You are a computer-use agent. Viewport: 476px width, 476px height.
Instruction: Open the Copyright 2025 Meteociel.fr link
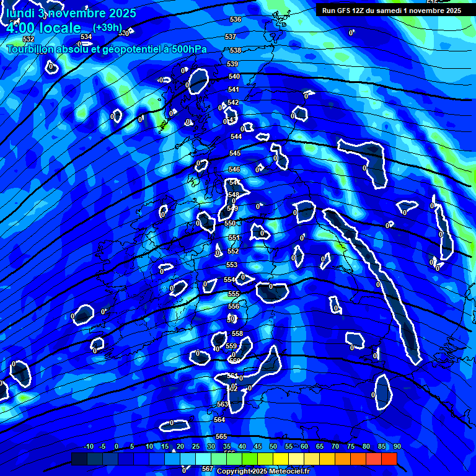pos(263,472)
